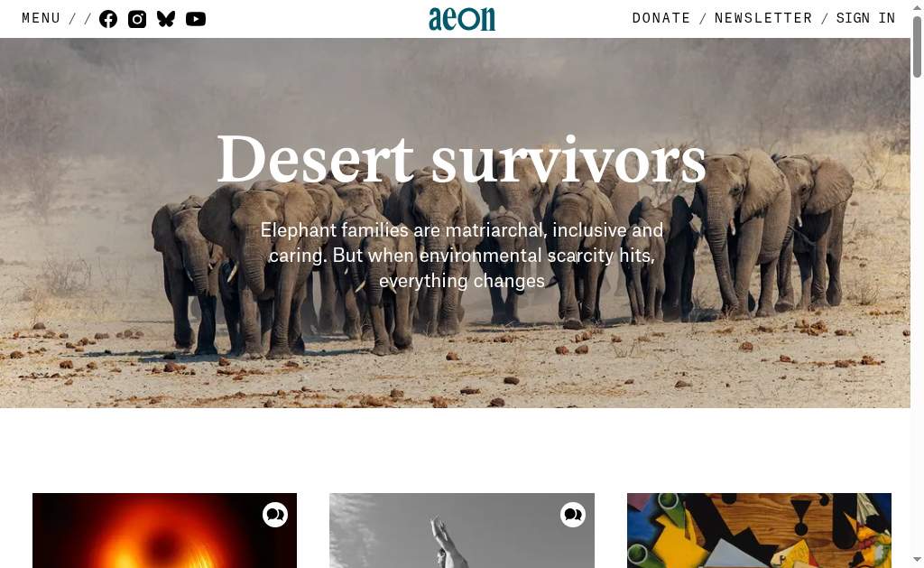Open the Instagram icon link
Image resolution: width=924 pixels, height=568 pixels.
tap(137, 19)
